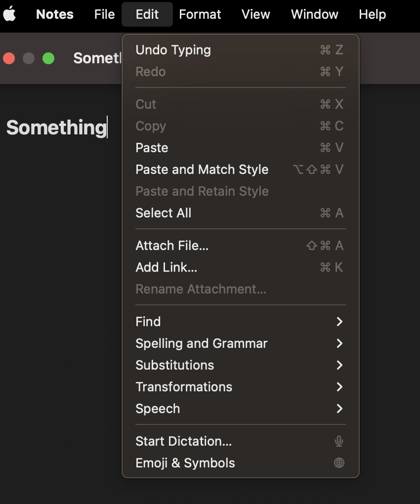Select Paste from the Edit menu
Screen dimensions: 420x504
click(152, 148)
